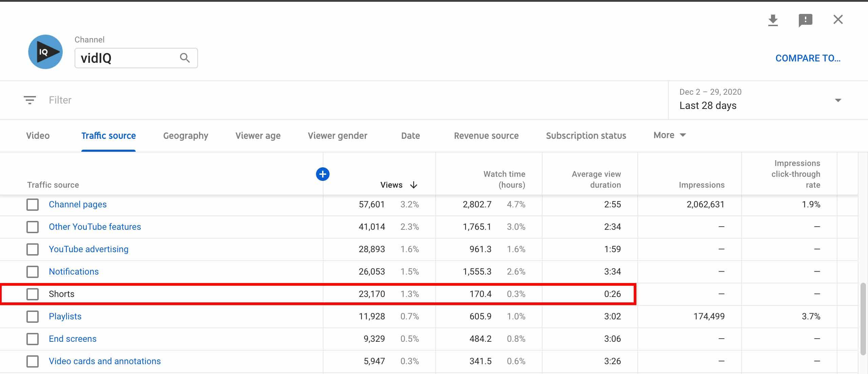Open the YouTube advertising link
The height and width of the screenshot is (374, 868).
(x=88, y=249)
